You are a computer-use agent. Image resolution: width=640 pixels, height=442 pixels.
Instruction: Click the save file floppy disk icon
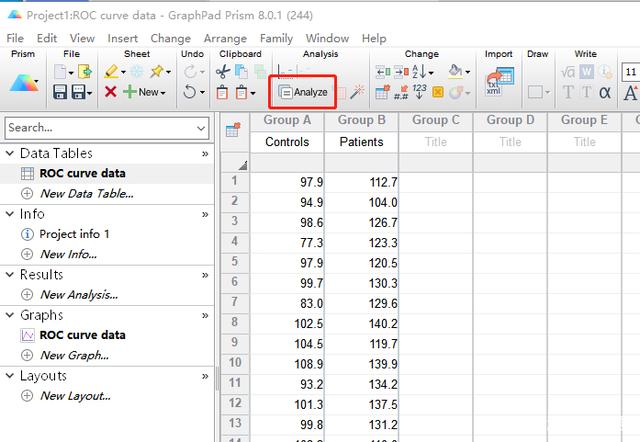point(60,92)
